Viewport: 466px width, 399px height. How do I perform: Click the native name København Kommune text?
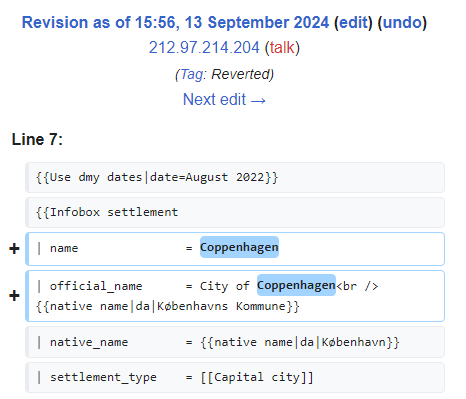tap(167, 306)
